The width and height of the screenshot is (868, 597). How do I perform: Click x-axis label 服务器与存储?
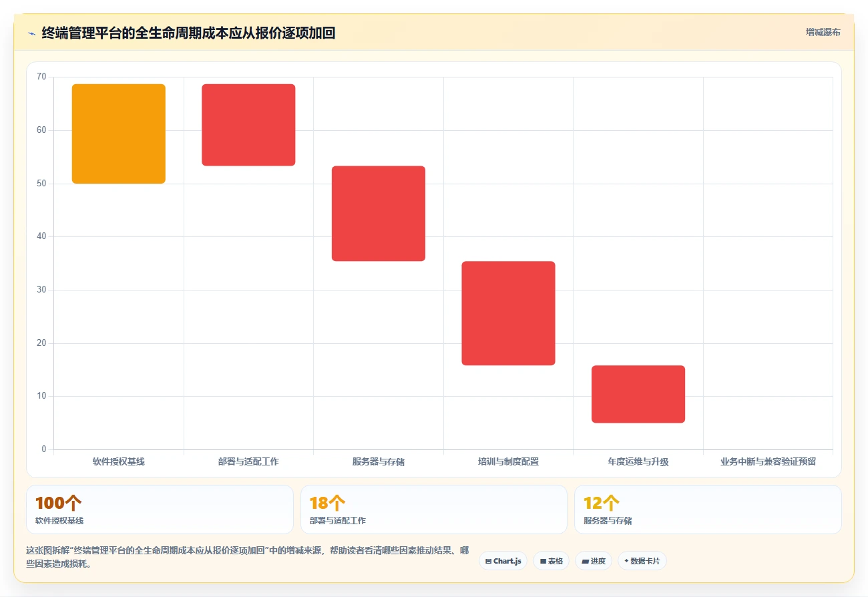[379, 461]
